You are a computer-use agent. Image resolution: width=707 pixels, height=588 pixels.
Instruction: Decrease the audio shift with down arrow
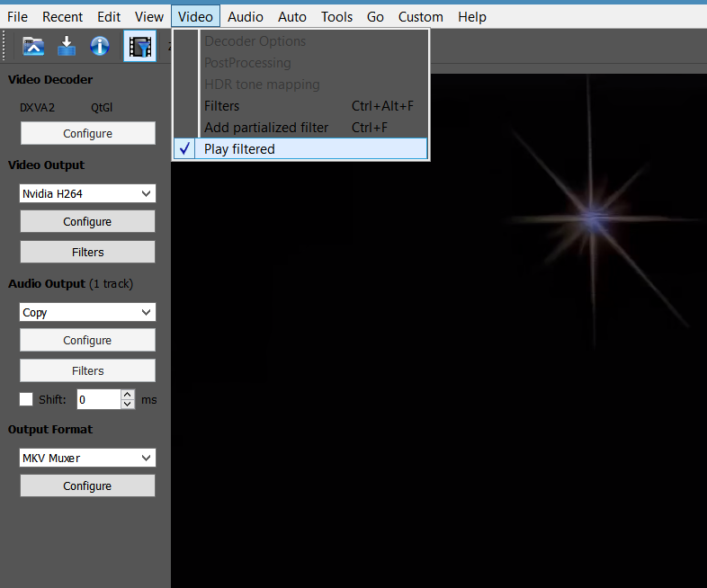click(128, 405)
